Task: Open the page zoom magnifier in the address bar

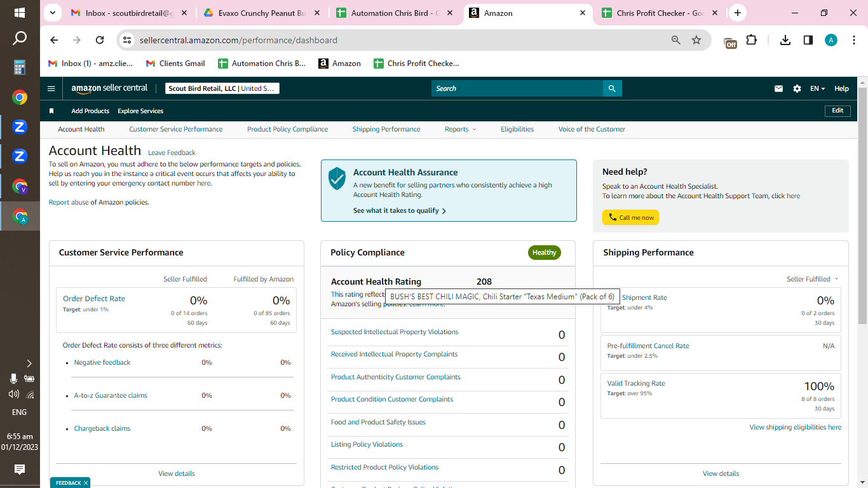Action: click(x=676, y=40)
